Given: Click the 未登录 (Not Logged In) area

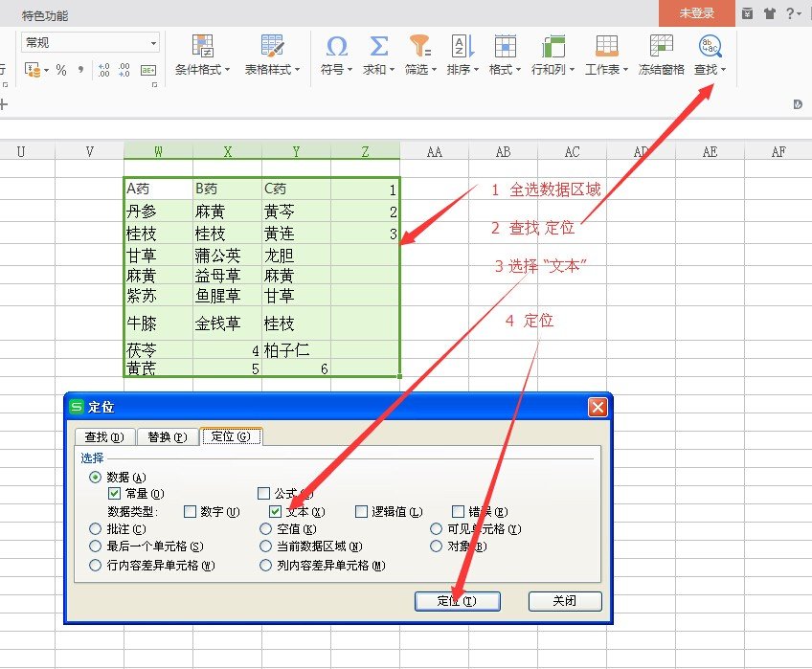Looking at the screenshot, I should [x=696, y=14].
